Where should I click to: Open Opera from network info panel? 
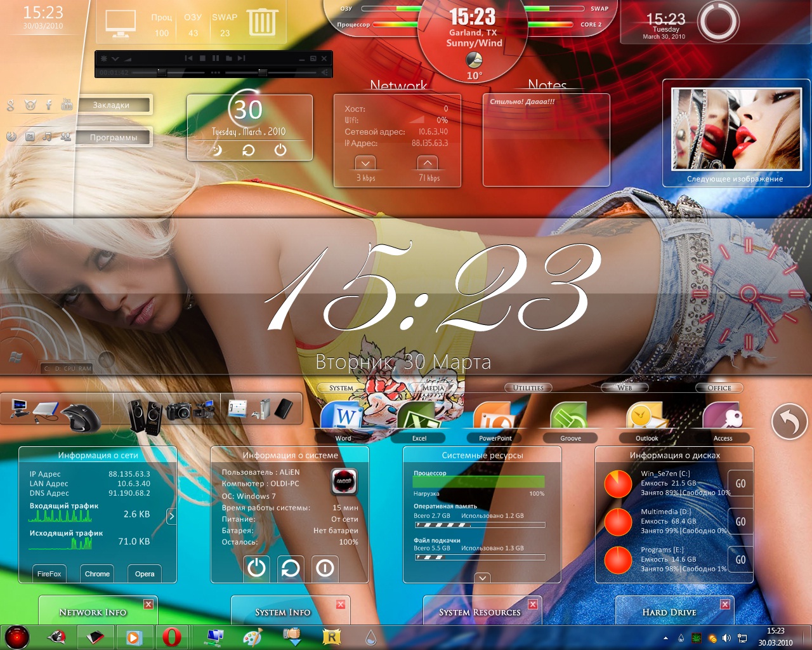point(145,574)
